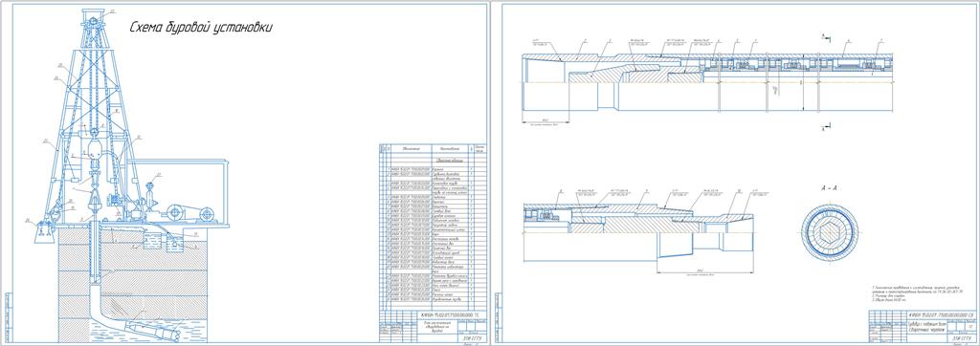The width and height of the screenshot is (980, 346).
Task: Select the traveling block inside the derrick
Action: (94, 150)
